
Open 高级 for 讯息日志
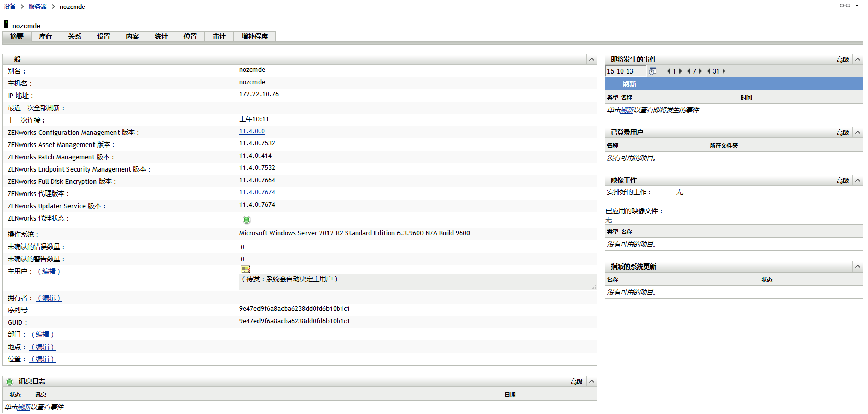click(x=577, y=382)
